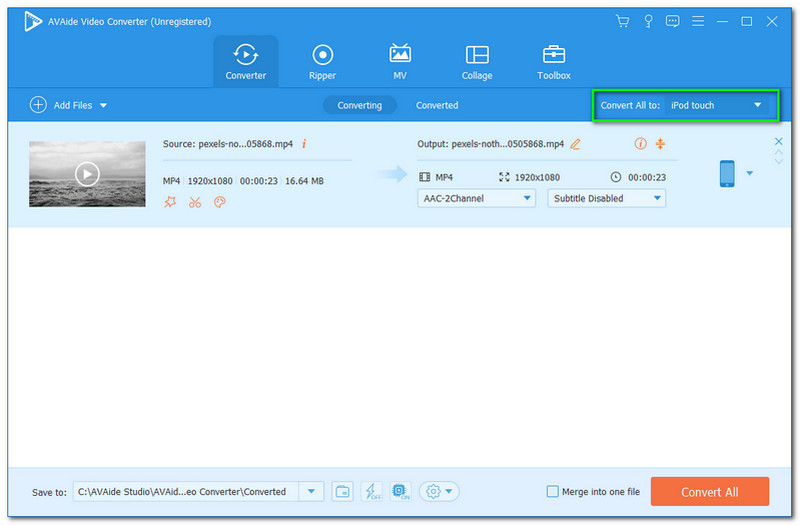This screenshot has height=525, width=800.
Task: Open the Save to folder icon
Action: coord(343,491)
